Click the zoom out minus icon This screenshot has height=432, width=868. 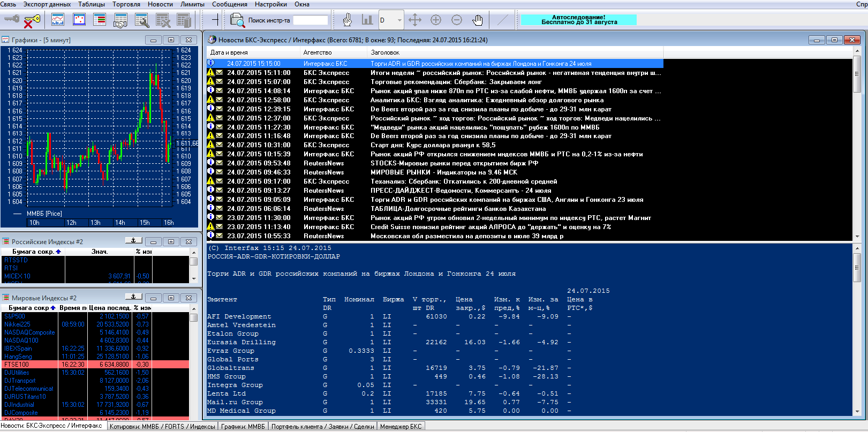457,20
